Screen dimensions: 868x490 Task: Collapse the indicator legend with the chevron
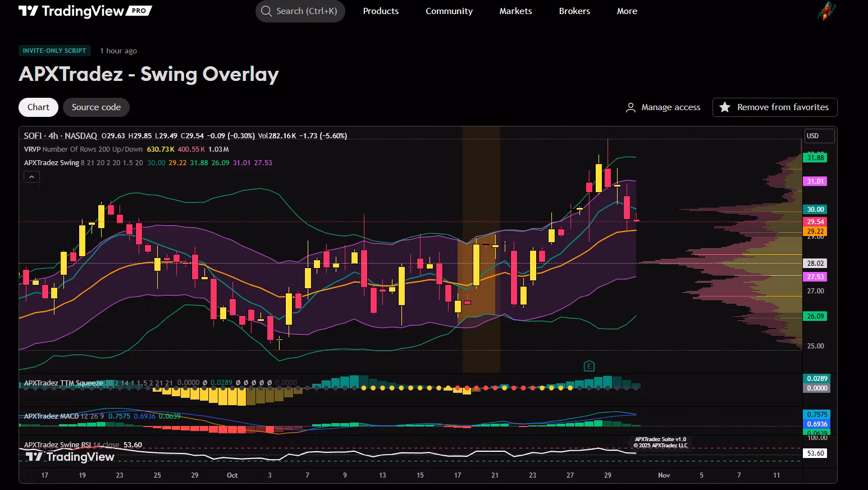pos(32,177)
